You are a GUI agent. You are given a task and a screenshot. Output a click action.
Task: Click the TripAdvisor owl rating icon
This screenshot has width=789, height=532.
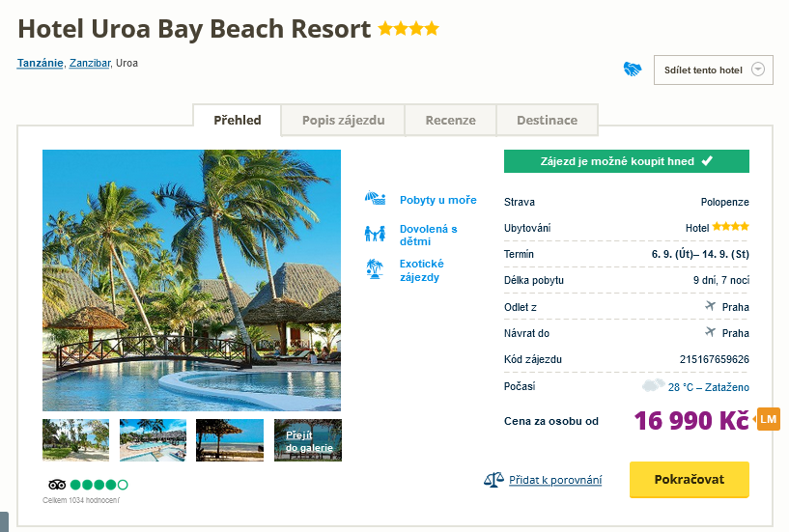56,484
